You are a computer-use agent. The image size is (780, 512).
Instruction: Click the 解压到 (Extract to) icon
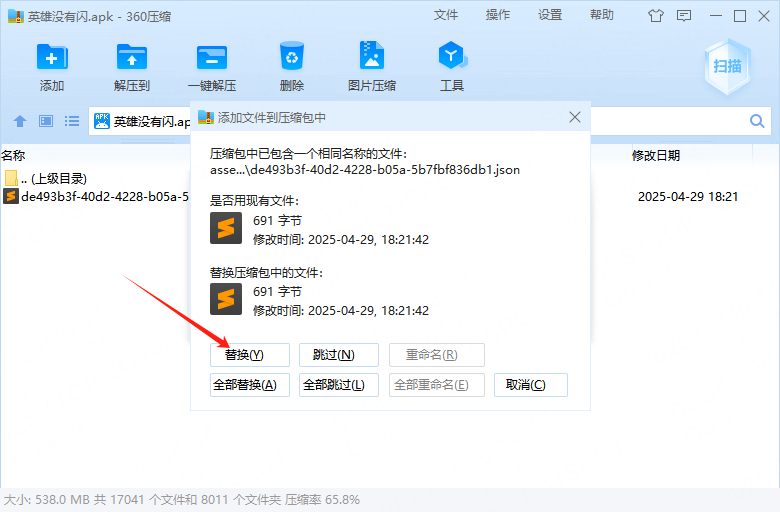pos(132,57)
